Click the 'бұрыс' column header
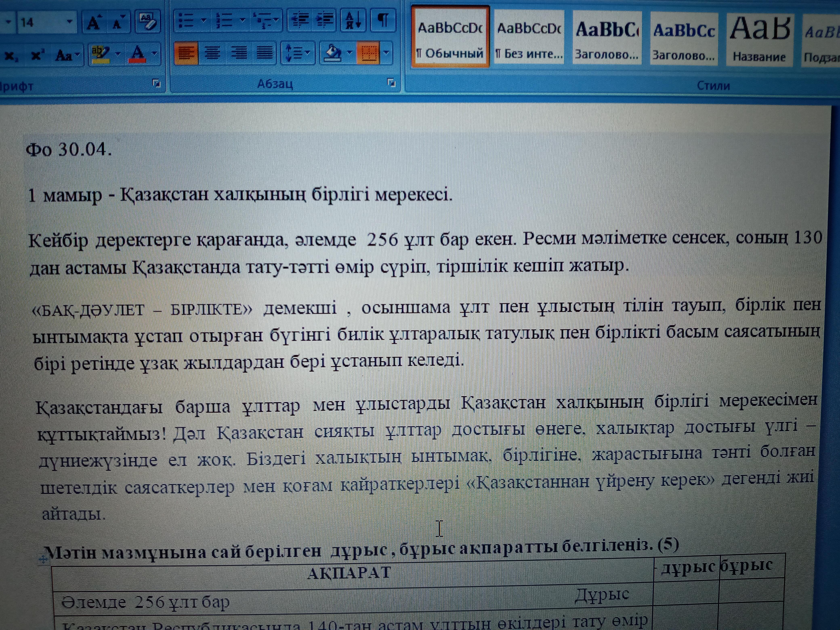The width and height of the screenshot is (840, 630). tap(747, 566)
